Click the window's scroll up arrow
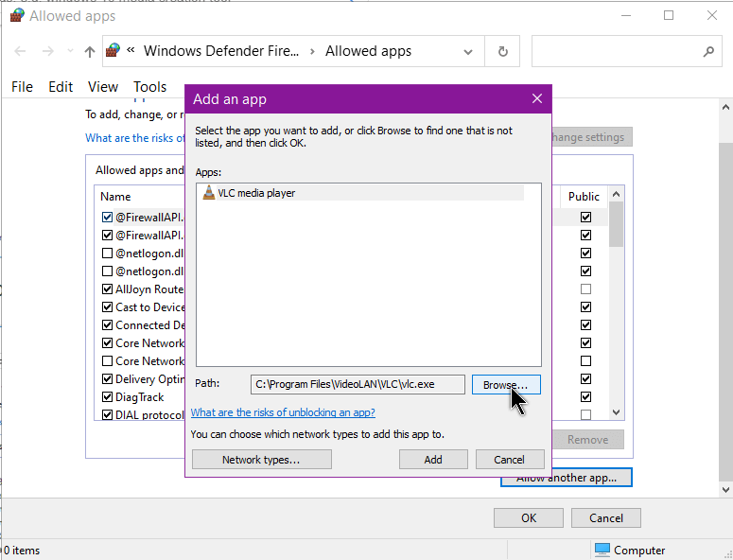 [725, 107]
